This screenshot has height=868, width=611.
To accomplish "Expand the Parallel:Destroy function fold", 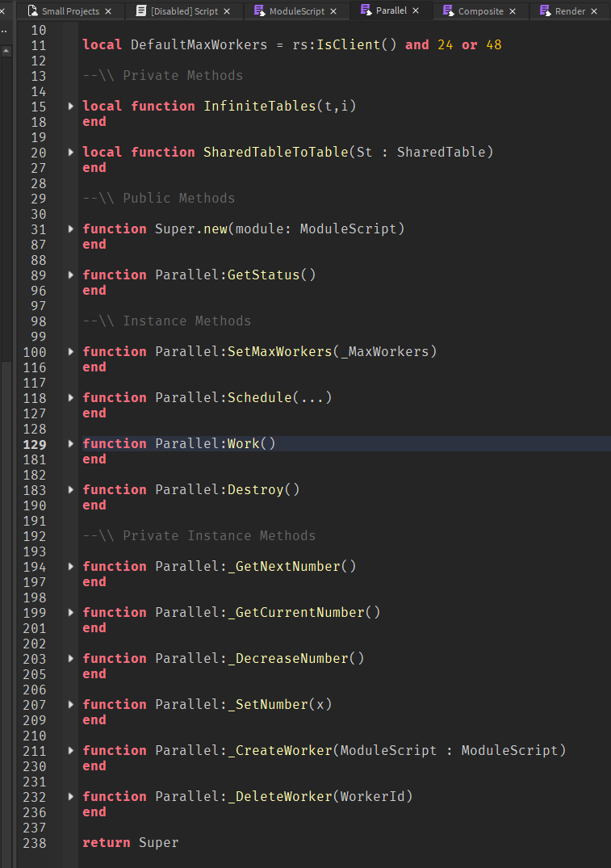I will [70, 489].
